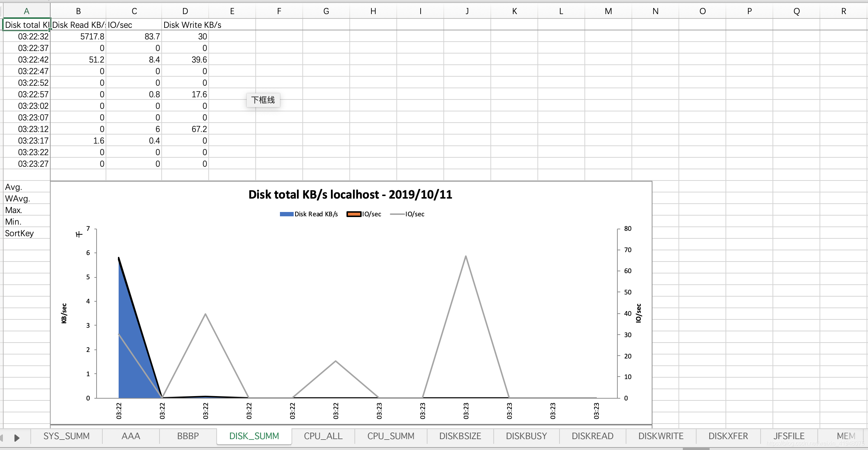Screen dimensions: 868x450
Task: Switch to the CPU_ALL sheet tab
Action: pyautogui.click(x=323, y=436)
